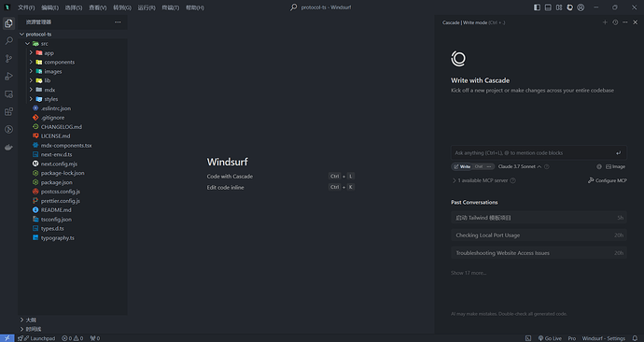Open the Explorer view in activity bar
The width and height of the screenshot is (644, 342).
pos(8,23)
